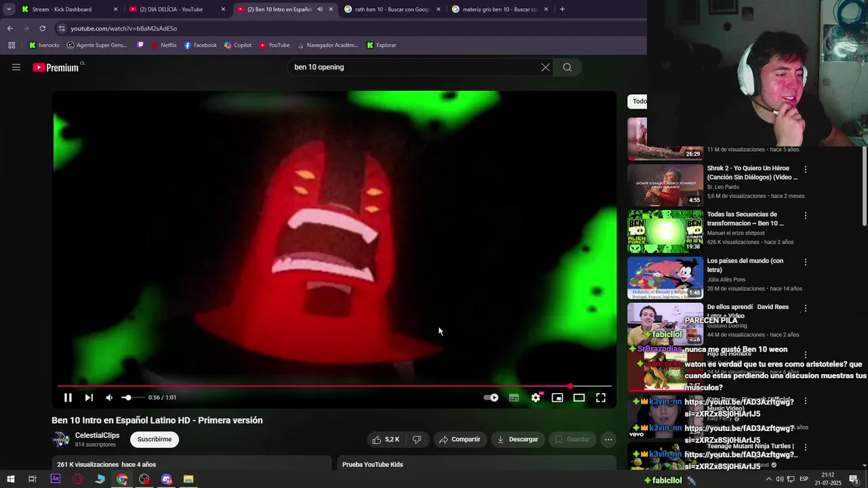
Task: Enable theater mode view
Action: [579, 398]
